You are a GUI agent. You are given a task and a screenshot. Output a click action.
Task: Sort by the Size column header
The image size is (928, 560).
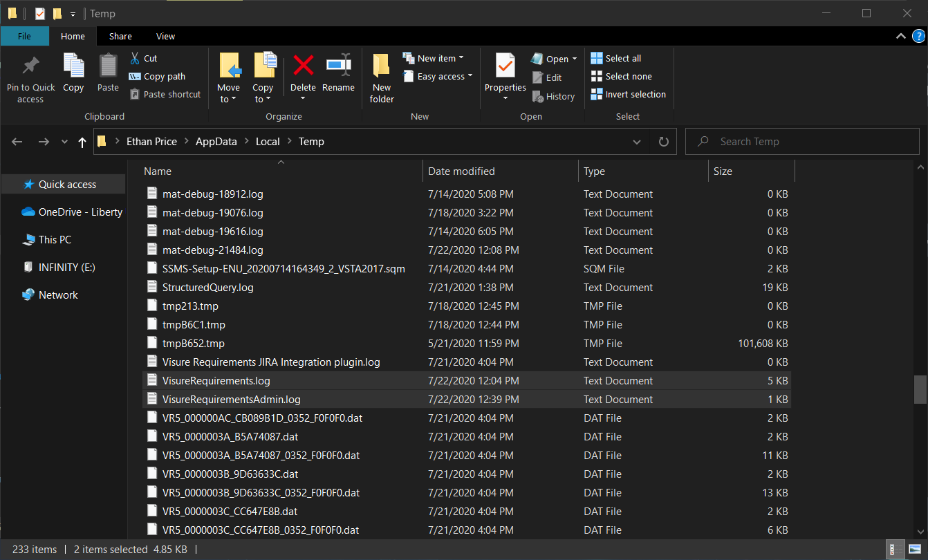[752, 171]
